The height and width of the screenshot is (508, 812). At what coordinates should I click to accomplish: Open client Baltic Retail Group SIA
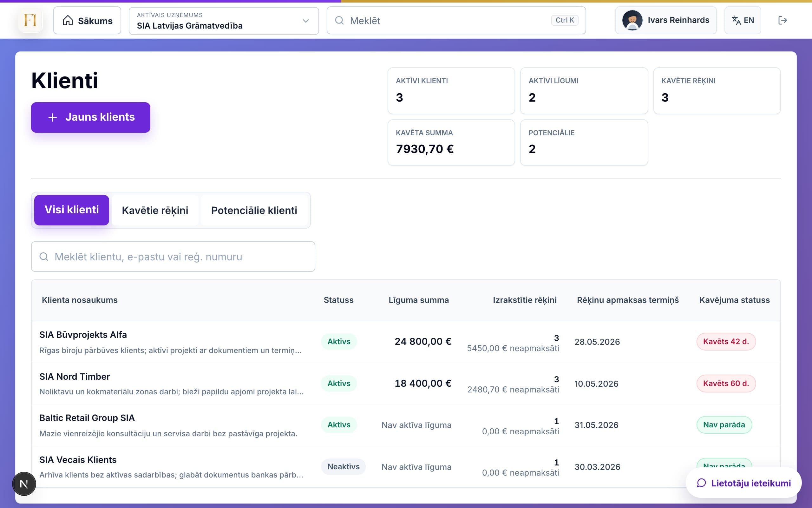coord(87,418)
